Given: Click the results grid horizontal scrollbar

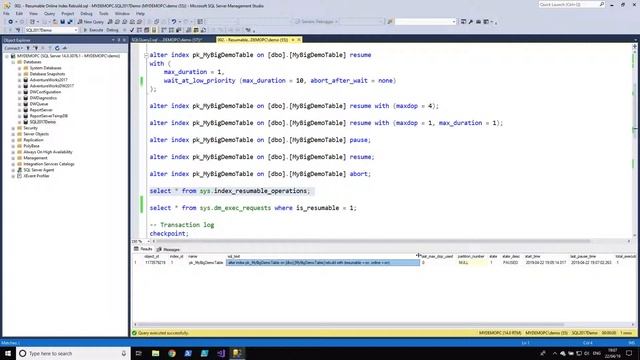Looking at the screenshot, I should (x=351, y=324).
